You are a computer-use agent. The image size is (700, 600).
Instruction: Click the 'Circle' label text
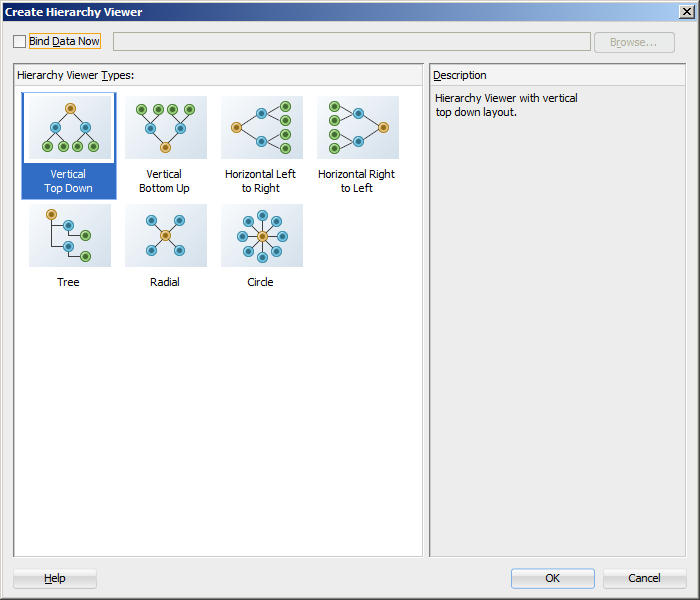(x=260, y=282)
